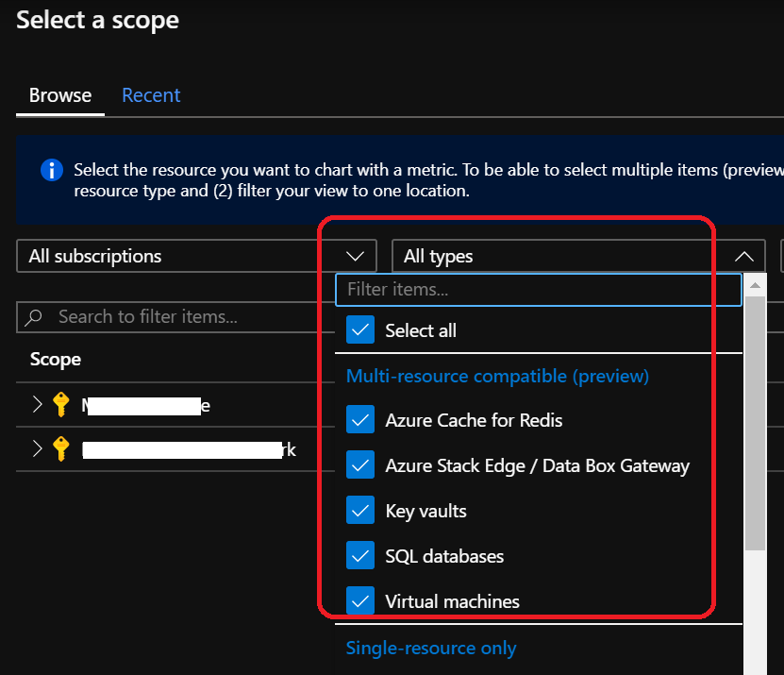The width and height of the screenshot is (784, 675).
Task: Click the scrollbar up arrow
Action: [755, 283]
